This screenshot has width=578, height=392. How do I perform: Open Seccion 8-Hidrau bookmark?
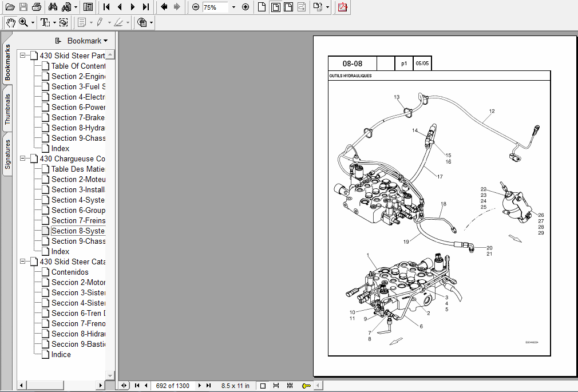[78, 334]
